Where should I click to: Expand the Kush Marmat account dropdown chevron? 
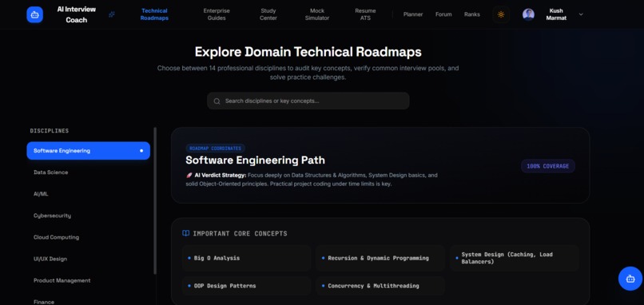pos(581,14)
